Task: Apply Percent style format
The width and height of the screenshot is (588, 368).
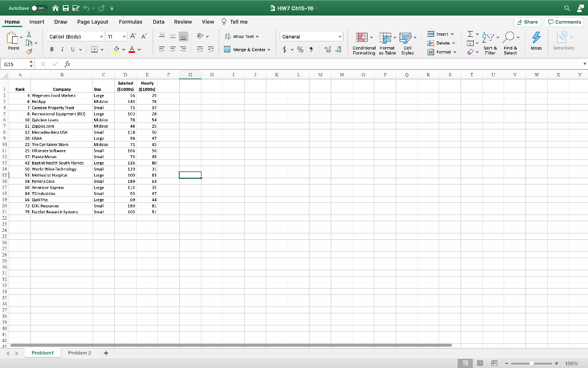Action: click(300, 49)
